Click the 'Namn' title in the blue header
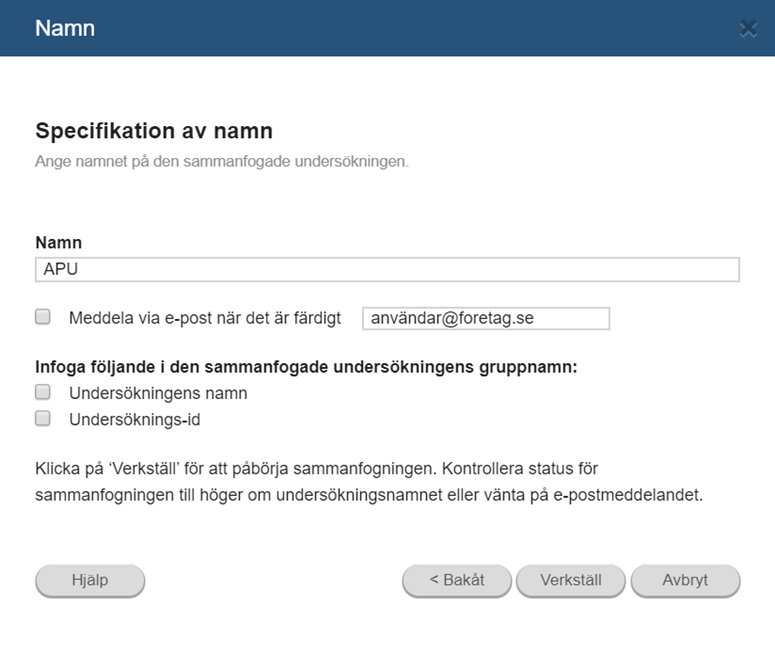The height and width of the screenshot is (654, 775). tap(65, 28)
